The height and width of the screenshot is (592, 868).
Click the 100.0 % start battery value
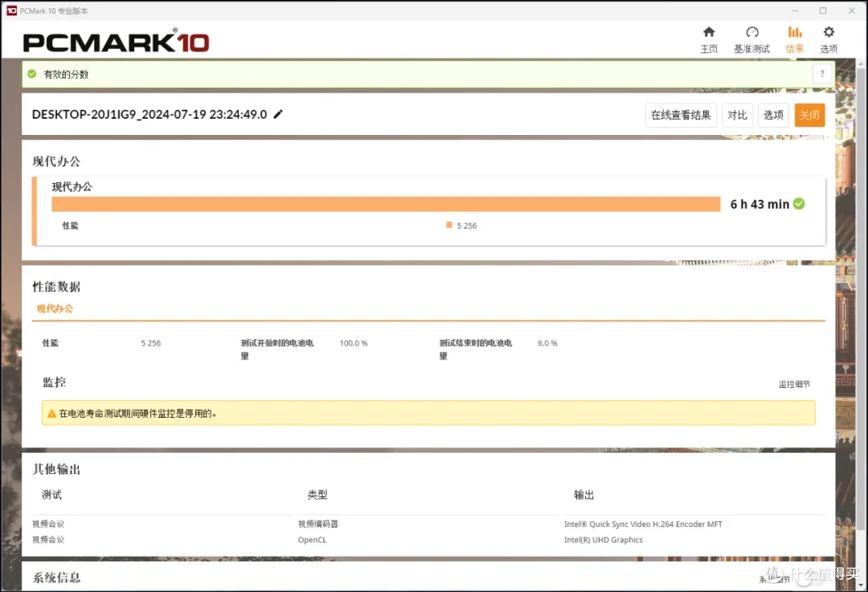pyautogui.click(x=354, y=343)
